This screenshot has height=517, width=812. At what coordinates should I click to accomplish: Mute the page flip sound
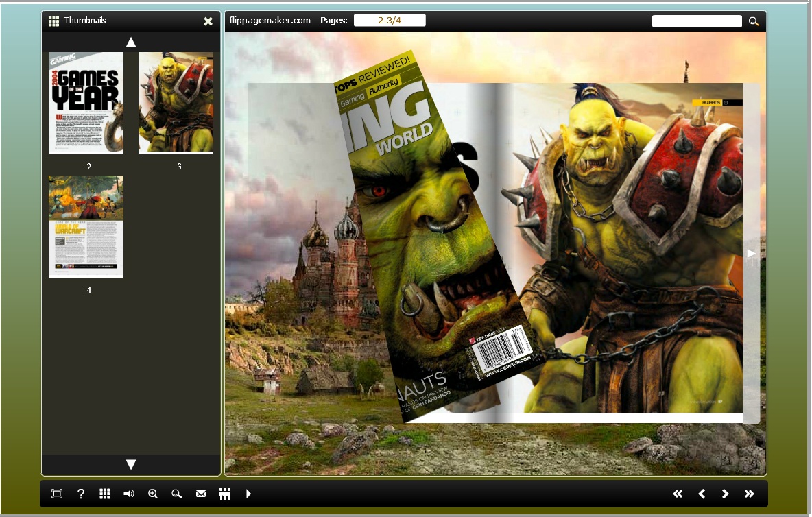click(x=128, y=494)
